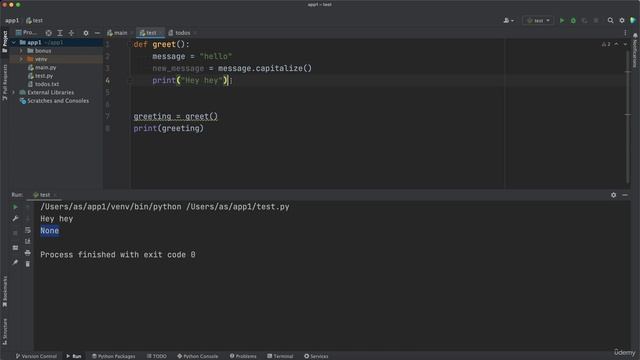Switch to the todos editor tab
The image size is (640, 360).
180,33
